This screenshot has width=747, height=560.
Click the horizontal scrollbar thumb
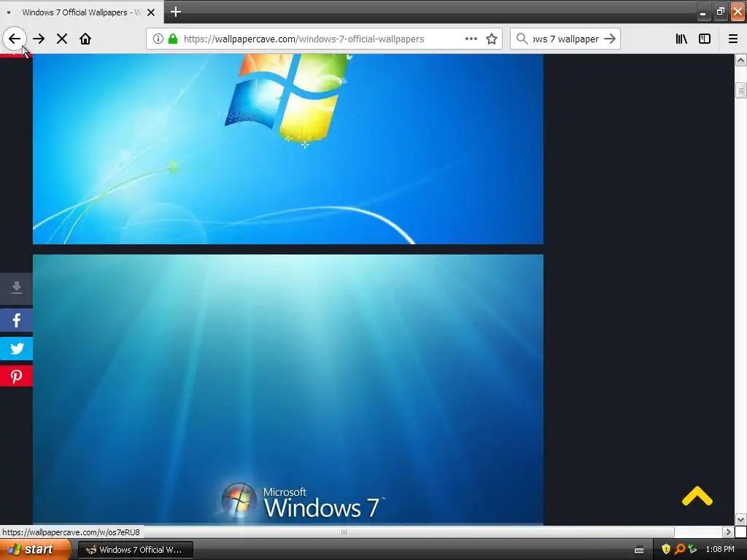click(344, 532)
